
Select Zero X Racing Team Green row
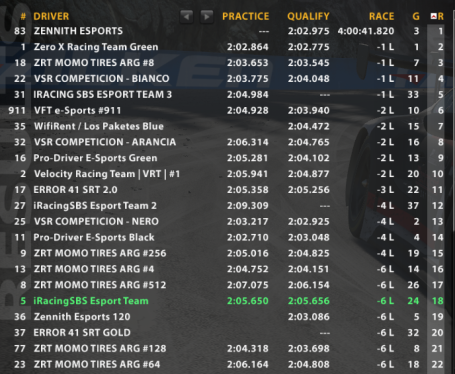(227, 47)
